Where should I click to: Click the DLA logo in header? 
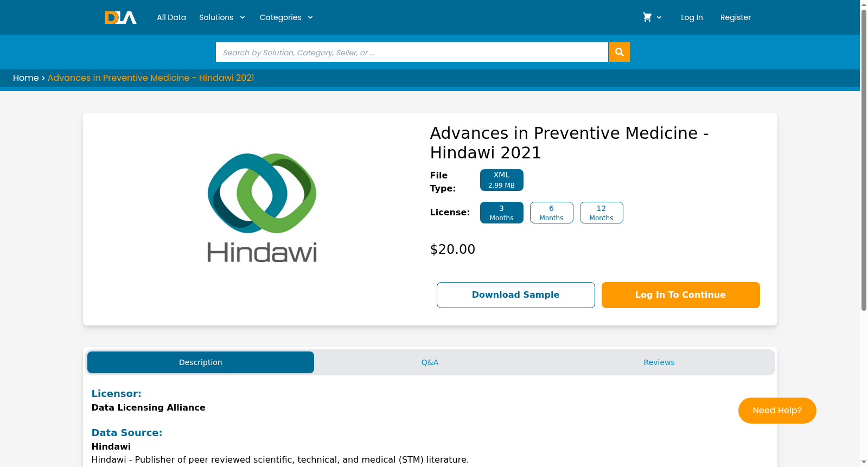click(120, 17)
